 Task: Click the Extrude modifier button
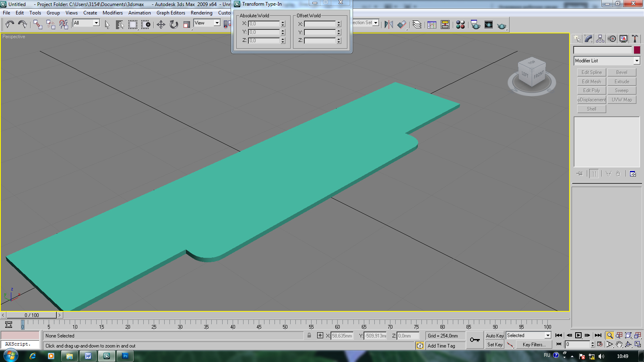pos(621,82)
